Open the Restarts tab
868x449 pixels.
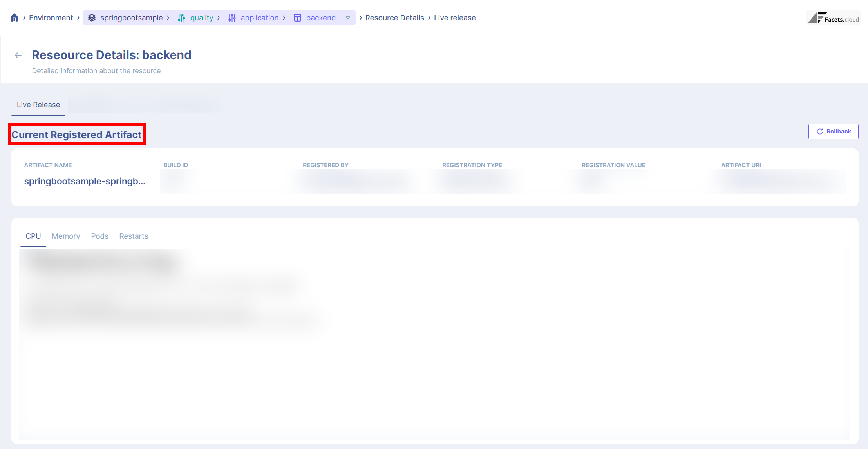[134, 236]
